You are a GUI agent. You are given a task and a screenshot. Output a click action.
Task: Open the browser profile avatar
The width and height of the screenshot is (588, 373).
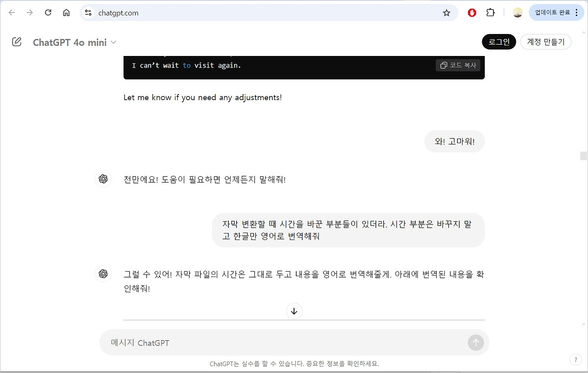(518, 13)
